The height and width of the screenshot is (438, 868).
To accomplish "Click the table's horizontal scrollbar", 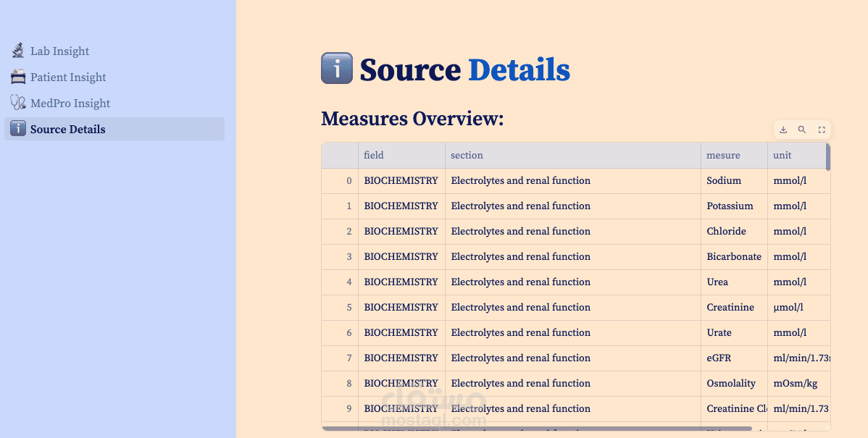I will click(x=507, y=429).
